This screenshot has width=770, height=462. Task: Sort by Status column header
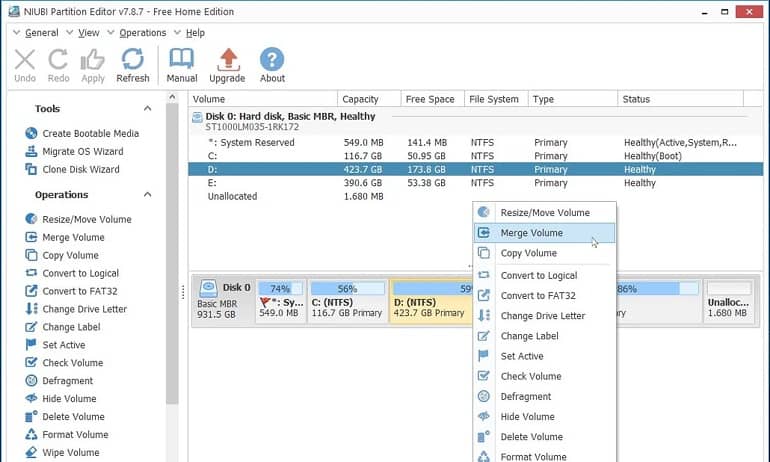pos(681,99)
